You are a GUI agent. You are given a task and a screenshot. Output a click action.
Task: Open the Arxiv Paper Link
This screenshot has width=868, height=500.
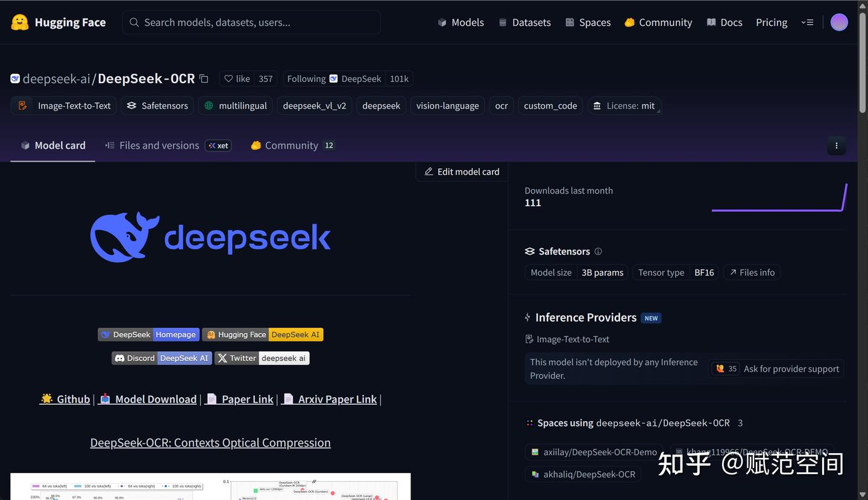coord(336,399)
